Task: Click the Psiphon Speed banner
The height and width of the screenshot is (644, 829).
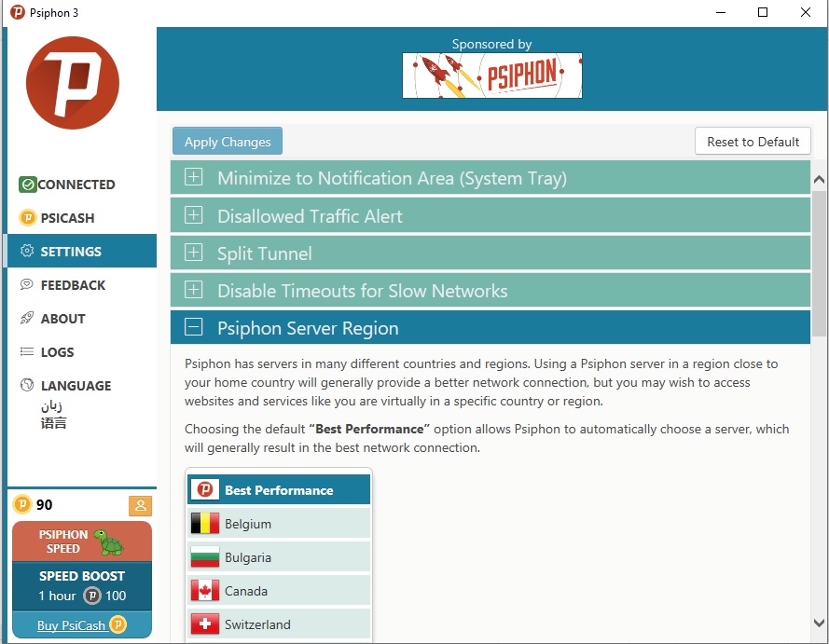Action: tap(82, 541)
